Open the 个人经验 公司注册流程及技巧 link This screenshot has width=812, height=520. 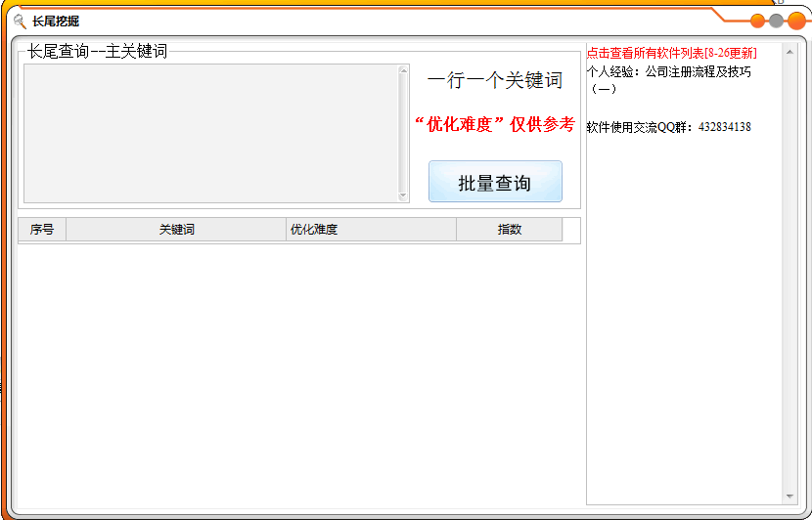[x=668, y=72]
